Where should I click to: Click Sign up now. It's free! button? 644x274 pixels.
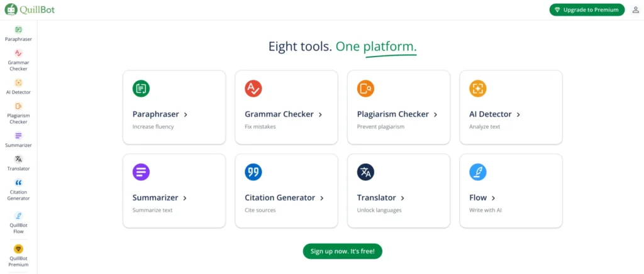[343, 251]
